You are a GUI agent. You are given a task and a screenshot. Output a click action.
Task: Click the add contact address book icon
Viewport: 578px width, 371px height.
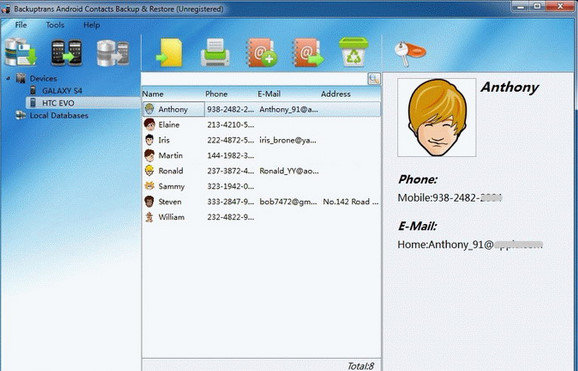pyautogui.click(x=262, y=52)
